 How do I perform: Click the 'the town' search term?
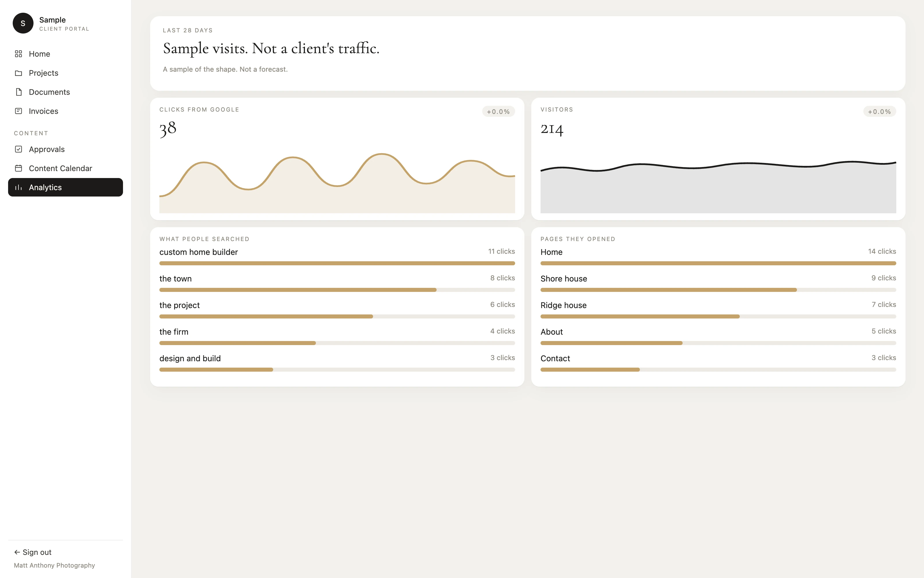(x=176, y=279)
